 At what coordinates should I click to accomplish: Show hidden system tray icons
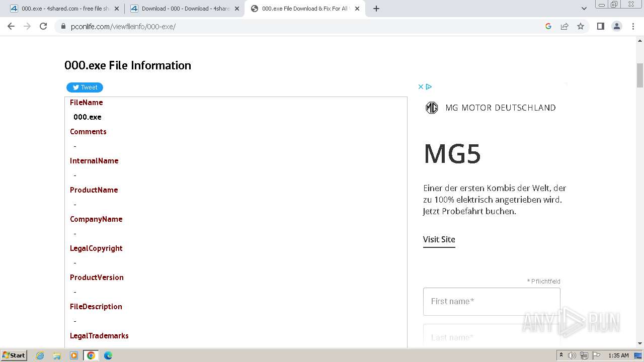561,355
